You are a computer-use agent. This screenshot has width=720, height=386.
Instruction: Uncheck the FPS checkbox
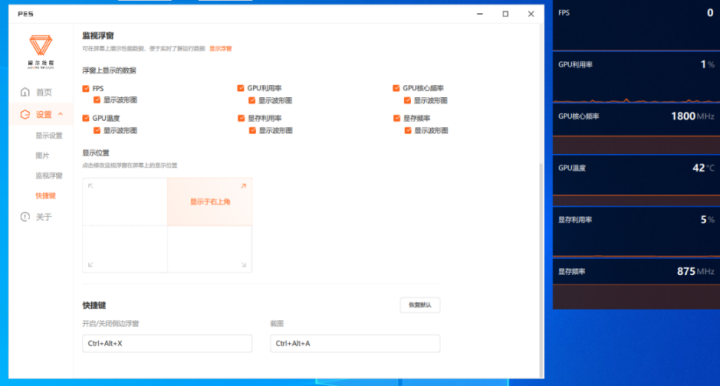[86, 89]
